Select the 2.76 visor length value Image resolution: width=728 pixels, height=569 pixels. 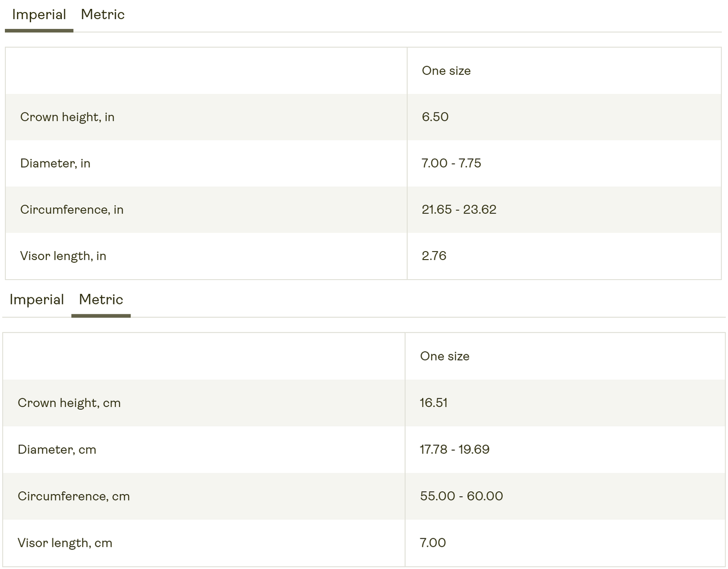pos(434,256)
